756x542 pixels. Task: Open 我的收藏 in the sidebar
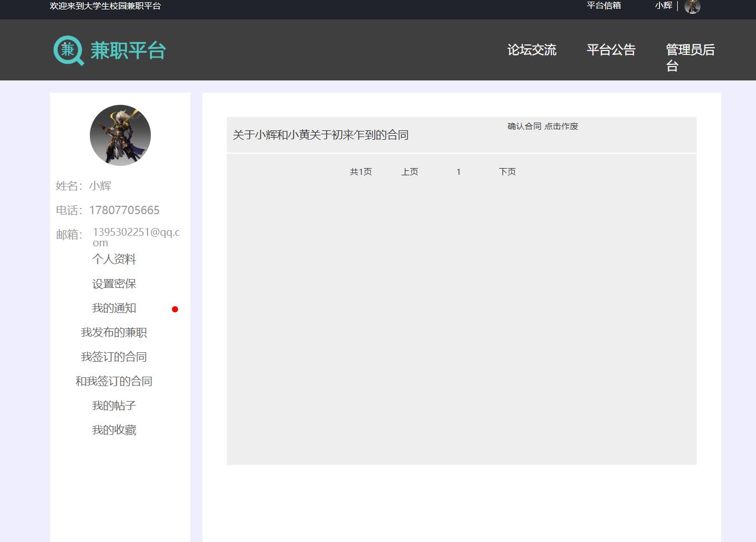pyautogui.click(x=114, y=430)
